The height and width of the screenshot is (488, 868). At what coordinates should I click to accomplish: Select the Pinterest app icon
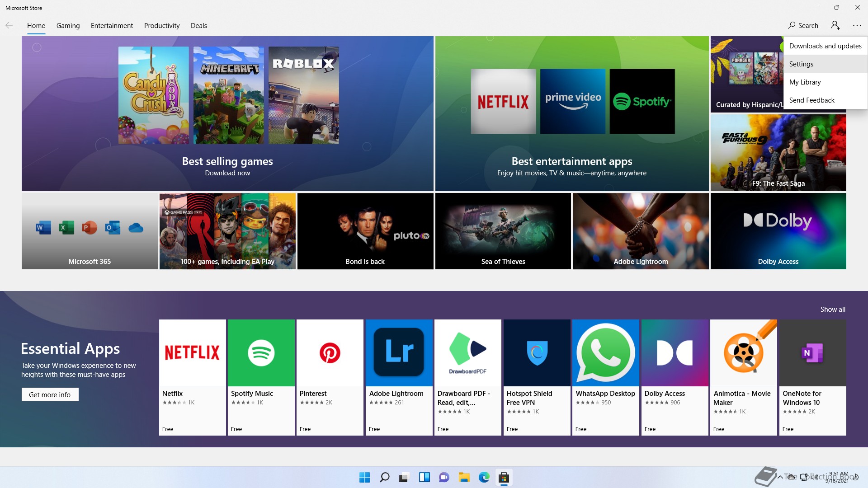coord(330,353)
